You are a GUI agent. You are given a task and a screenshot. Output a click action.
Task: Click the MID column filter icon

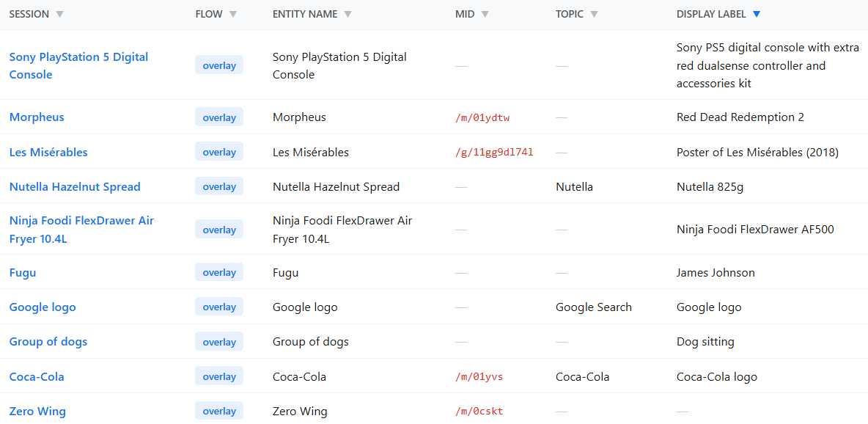coord(485,13)
